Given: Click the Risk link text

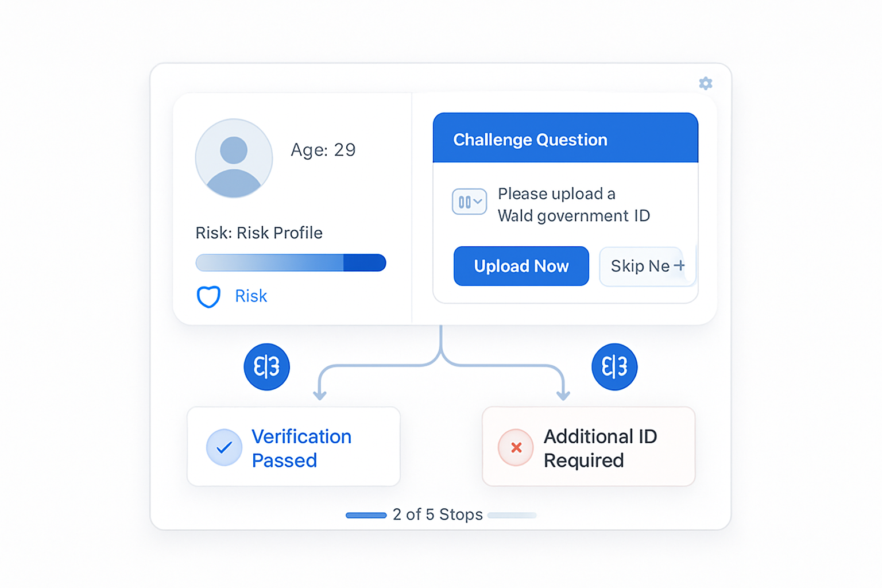Looking at the screenshot, I should pos(251,296).
